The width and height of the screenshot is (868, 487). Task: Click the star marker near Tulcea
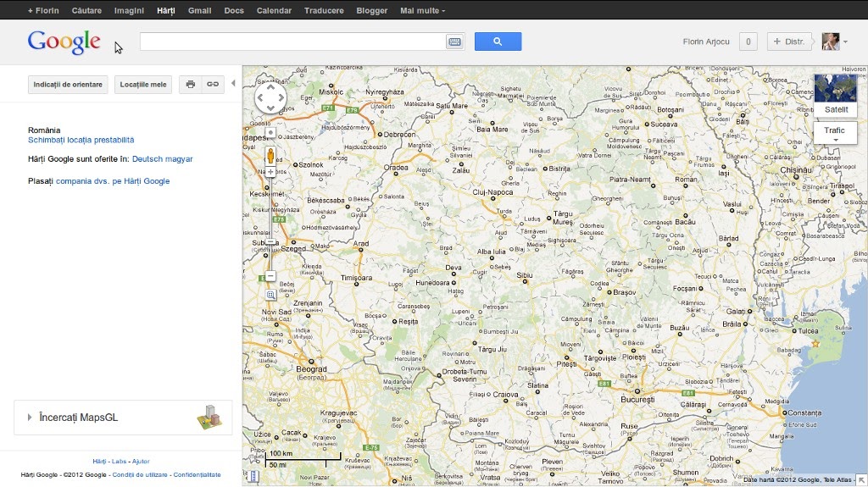815,344
